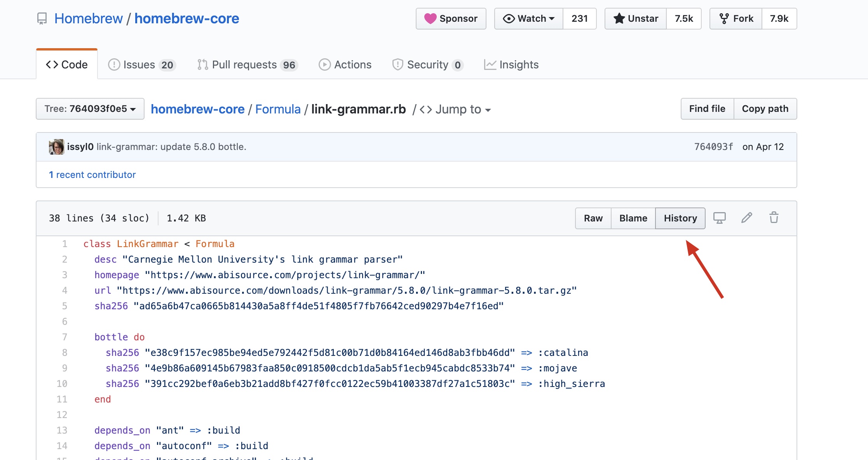Click the Sponsor heart button
Screen dimensions: 868x460
coord(451,19)
